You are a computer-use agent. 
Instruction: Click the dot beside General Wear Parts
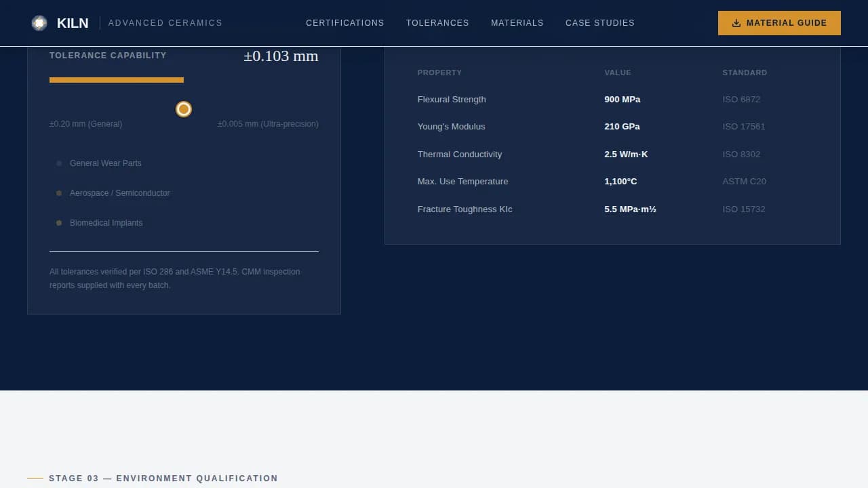coord(59,163)
